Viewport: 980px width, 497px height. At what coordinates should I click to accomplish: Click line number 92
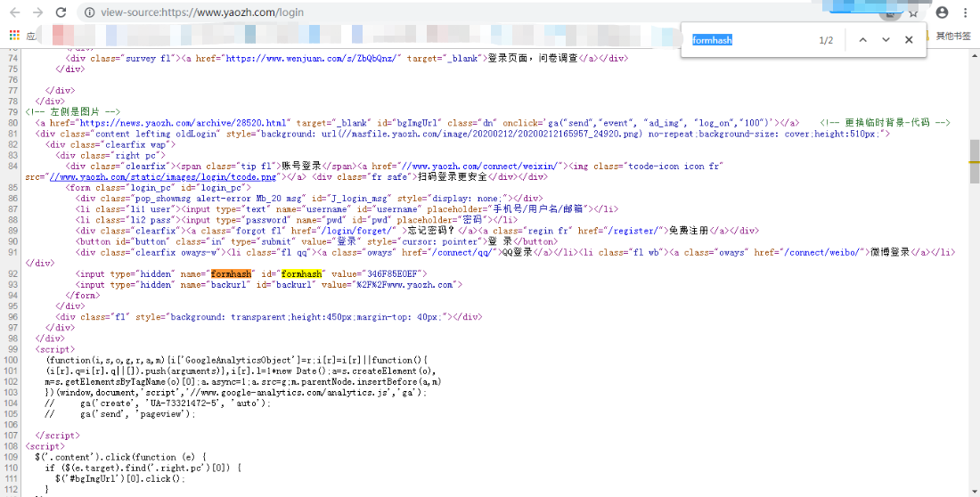click(x=12, y=274)
